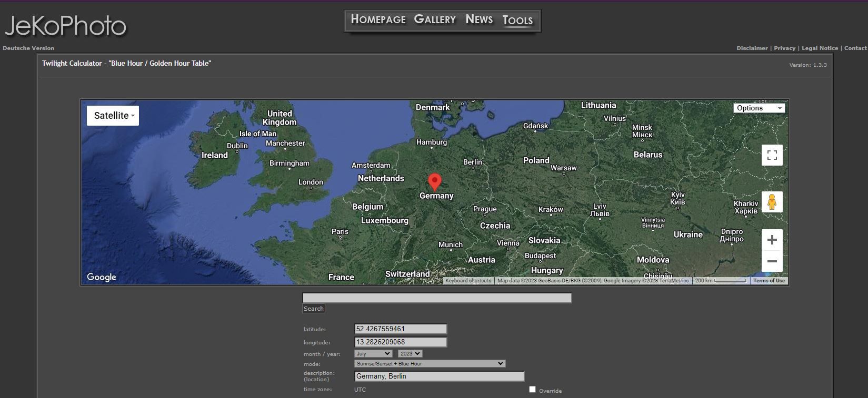The image size is (868, 398).
Task: Go to the Gallery menu item
Action: coord(435,19)
